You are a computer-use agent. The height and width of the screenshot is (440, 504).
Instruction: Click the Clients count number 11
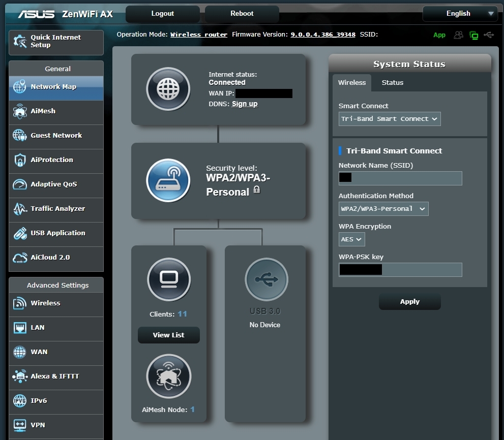(x=182, y=314)
